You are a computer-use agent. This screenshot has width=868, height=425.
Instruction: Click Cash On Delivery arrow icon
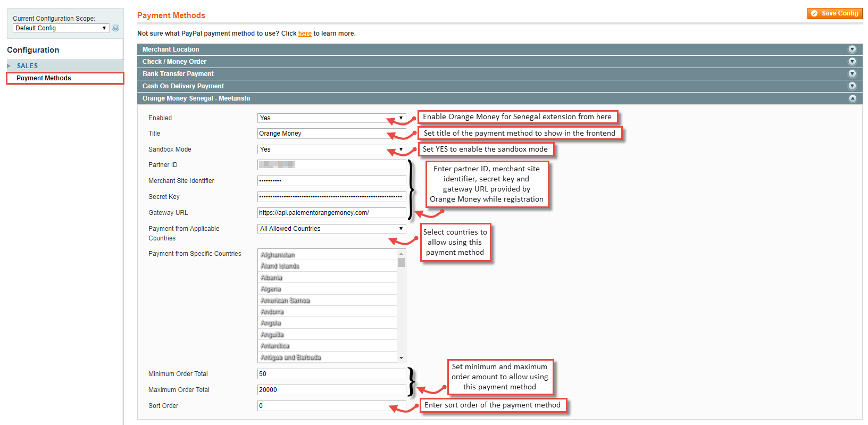coord(852,86)
